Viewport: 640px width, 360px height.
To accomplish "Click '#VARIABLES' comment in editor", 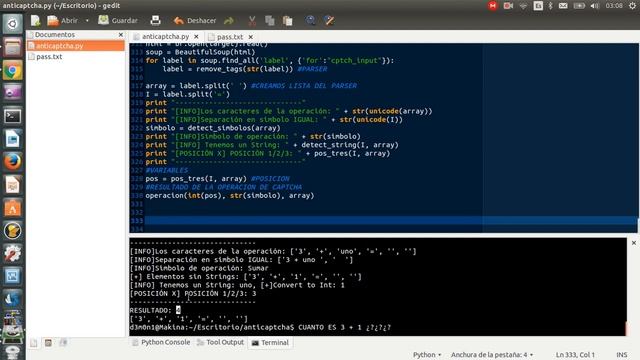I will point(167,170).
